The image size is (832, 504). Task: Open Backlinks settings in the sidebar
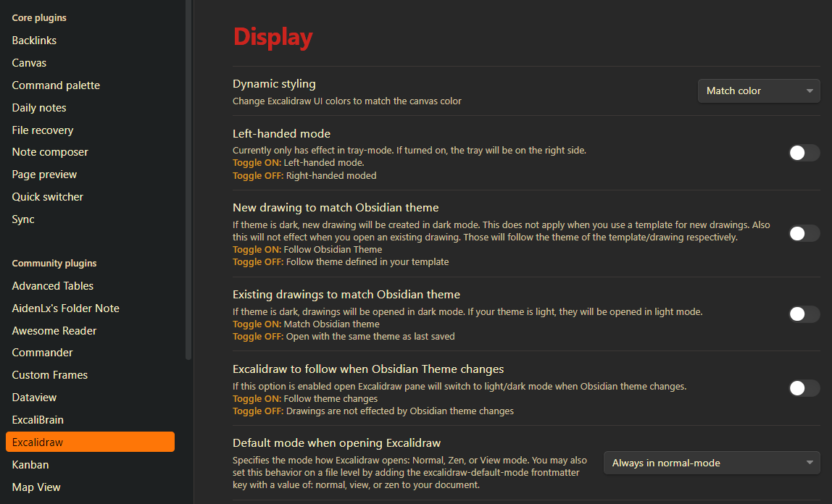(x=34, y=40)
